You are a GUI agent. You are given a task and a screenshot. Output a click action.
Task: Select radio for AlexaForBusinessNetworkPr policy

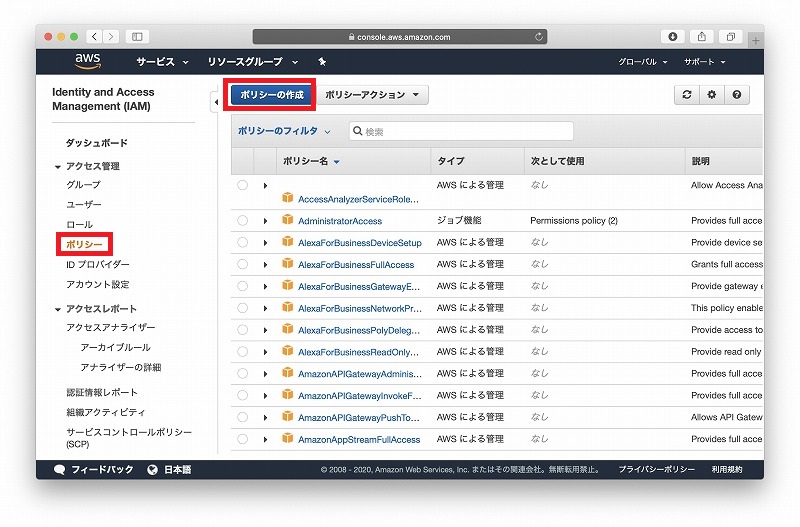(242, 308)
